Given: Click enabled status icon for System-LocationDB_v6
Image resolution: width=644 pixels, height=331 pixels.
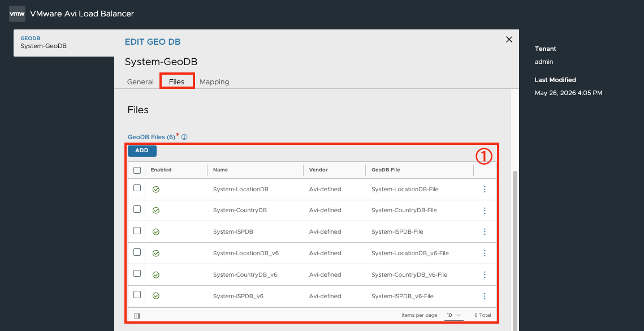Looking at the screenshot, I should 156,253.
